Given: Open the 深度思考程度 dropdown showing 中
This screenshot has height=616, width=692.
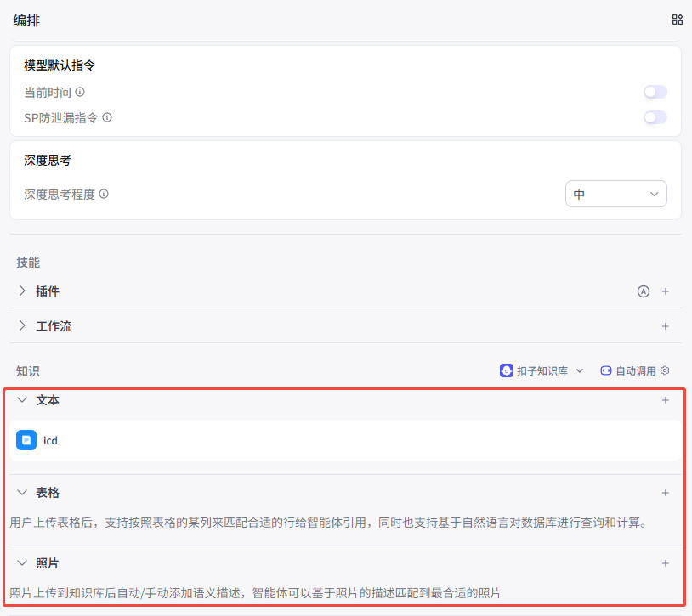Looking at the screenshot, I should pos(615,194).
